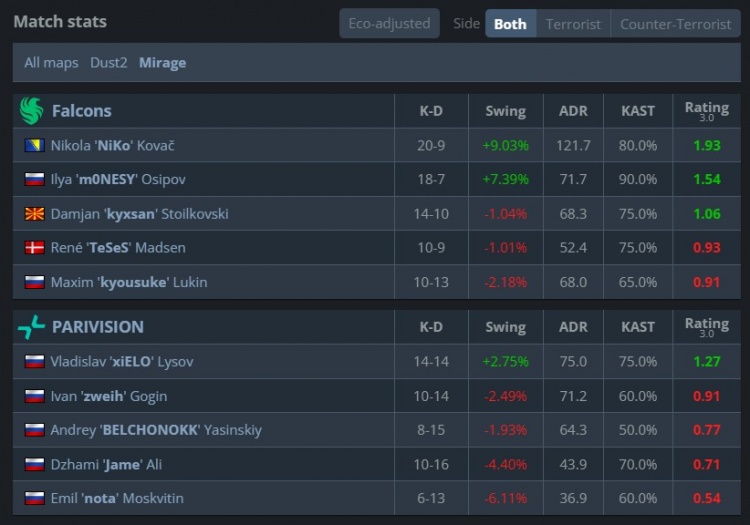Click the Danish flag beside TeSeS
Image resolution: width=750 pixels, height=525 pixels.
(x=34, y=248)
